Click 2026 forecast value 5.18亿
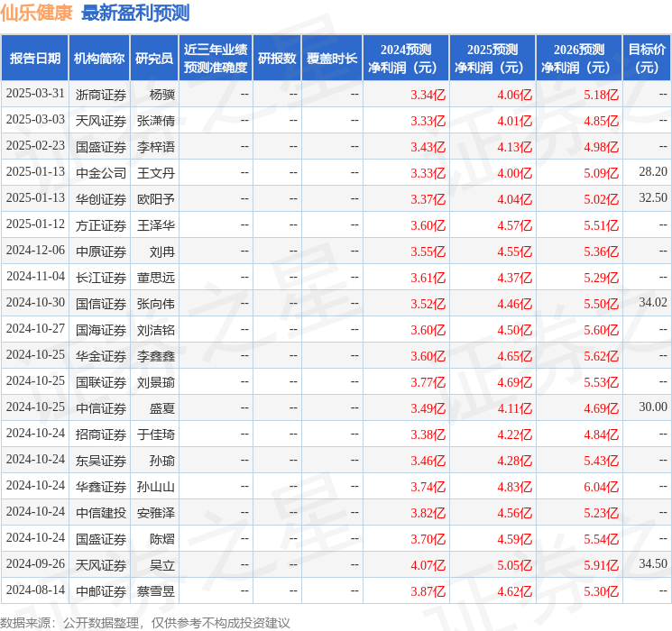 click(601, 95)
